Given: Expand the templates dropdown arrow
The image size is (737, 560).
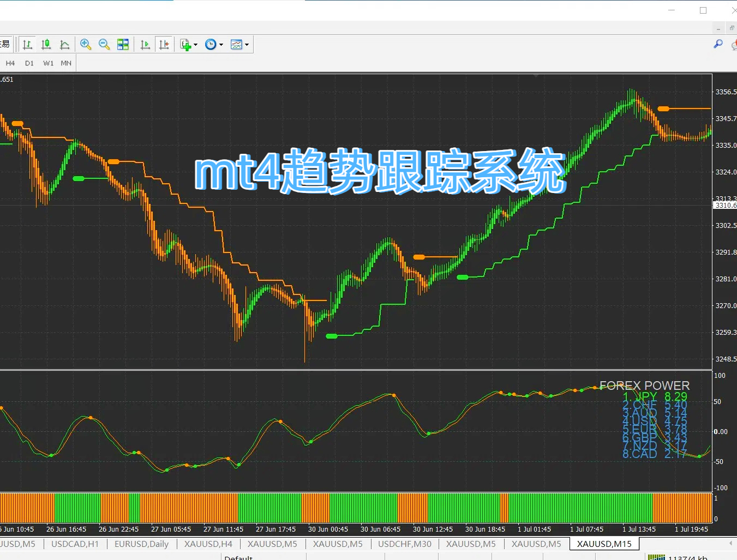Looking at the screenshot, I should coord(247,45).
